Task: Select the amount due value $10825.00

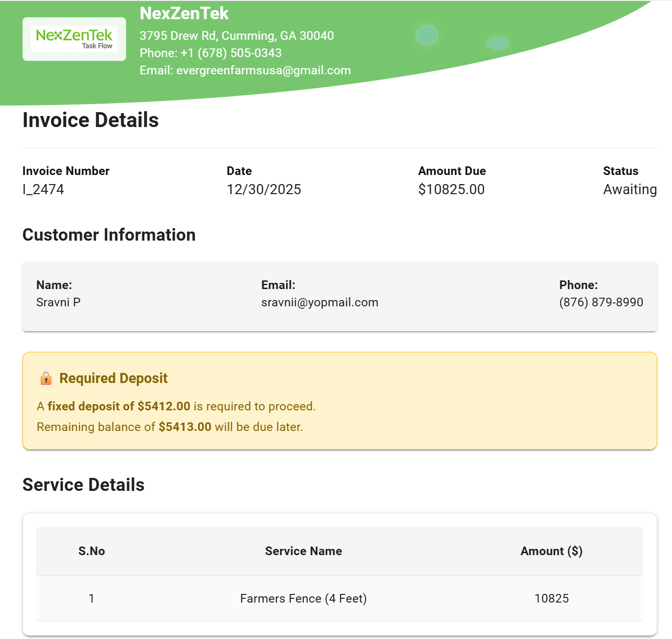Action: [451, 189]
